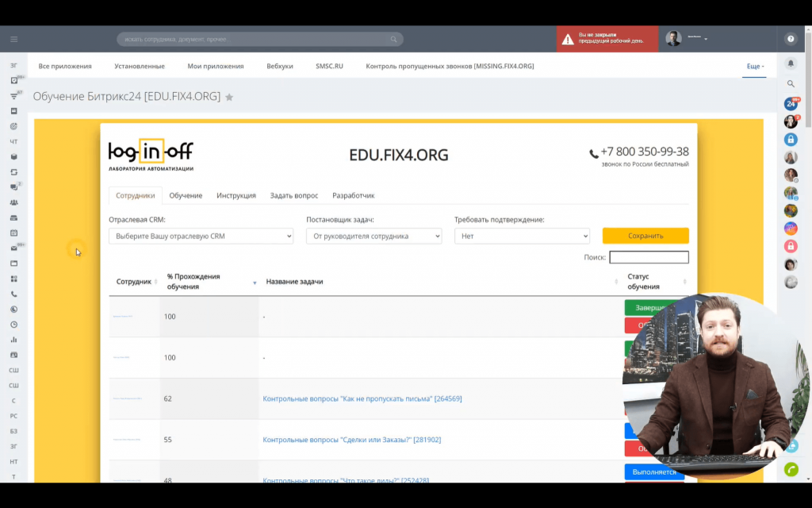Open the Задать вопрос tab
The image size is (812, 508).
(x=294, y=195)
